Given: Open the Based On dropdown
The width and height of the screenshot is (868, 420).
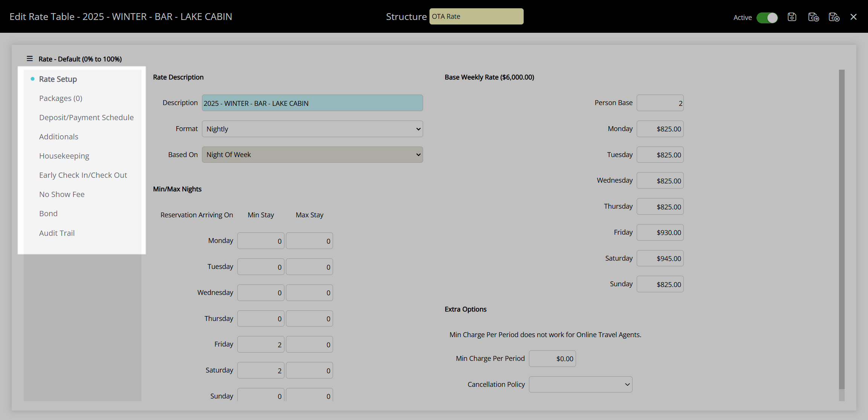Looking at the screenshot, I should pyautogui.click(x=312, y=155).
